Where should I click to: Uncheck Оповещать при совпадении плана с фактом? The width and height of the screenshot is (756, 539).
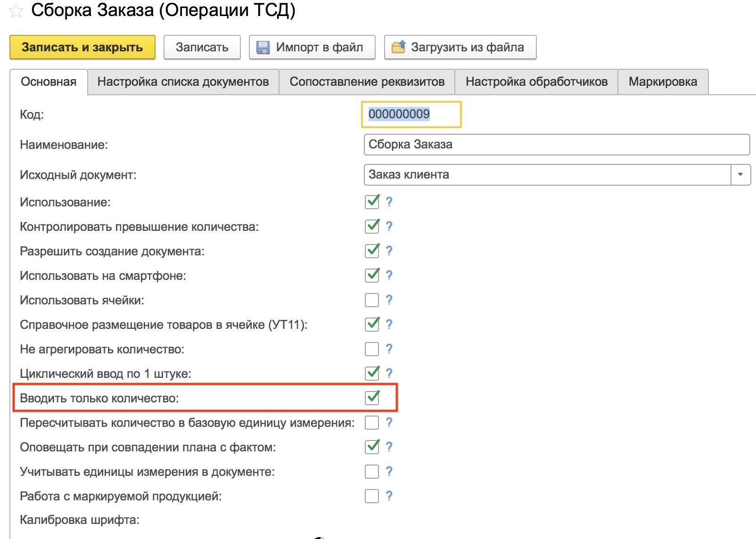click(x=372, y=447)
